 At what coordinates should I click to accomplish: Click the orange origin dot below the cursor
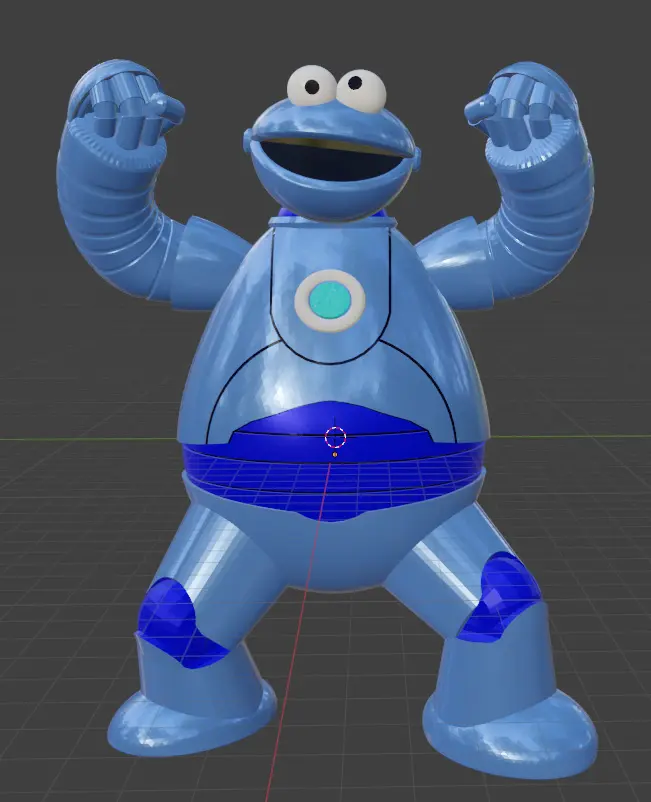(x=335, y=454)
